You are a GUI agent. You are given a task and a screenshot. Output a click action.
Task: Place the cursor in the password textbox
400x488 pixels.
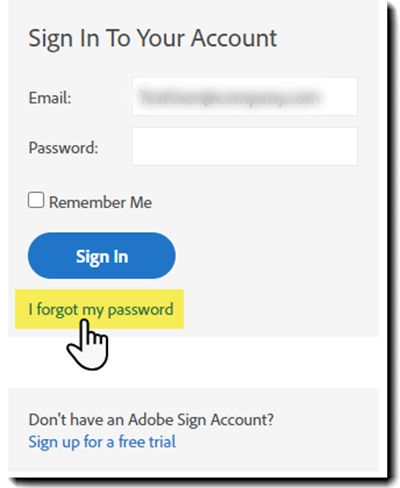coord(245,146)
